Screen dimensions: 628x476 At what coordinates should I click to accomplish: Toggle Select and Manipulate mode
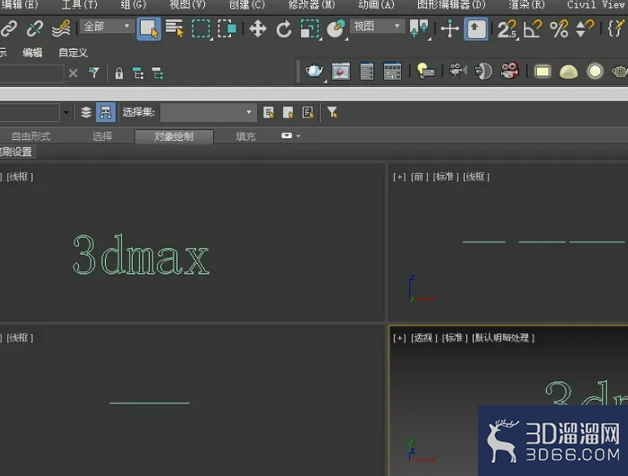(x=450, y=29)
